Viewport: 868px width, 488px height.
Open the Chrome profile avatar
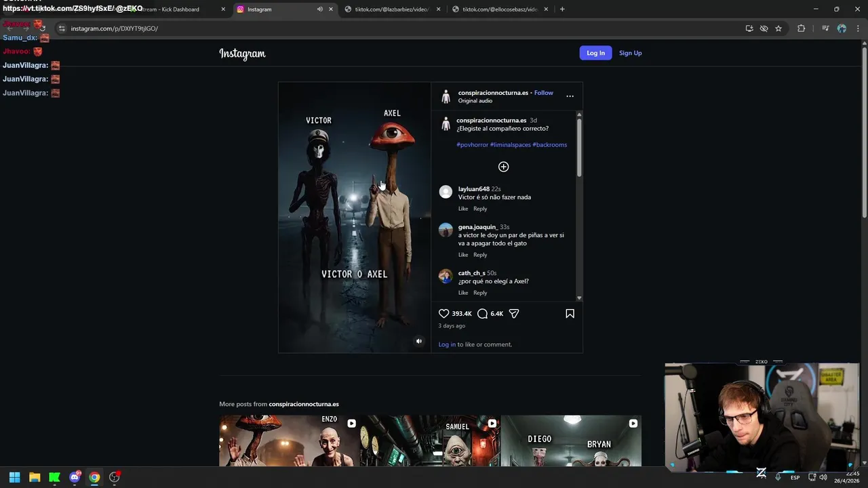click(842, 28)
